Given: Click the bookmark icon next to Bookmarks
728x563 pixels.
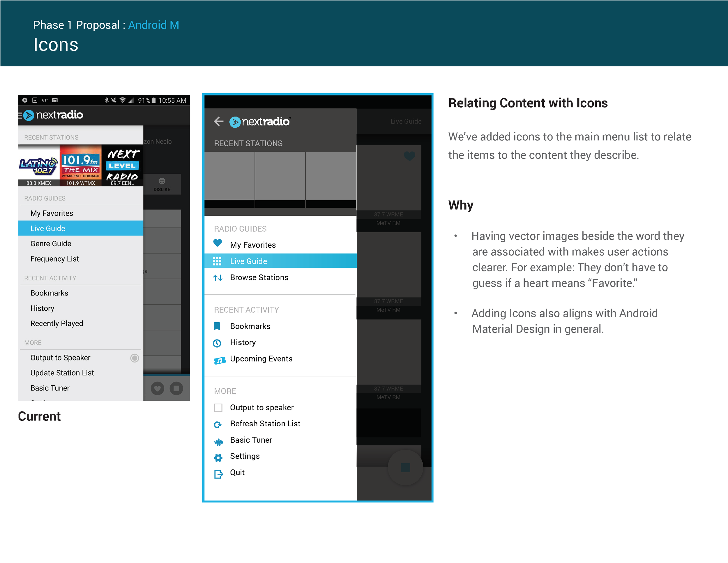Looking at the screenshot, I should pos(217,326).
